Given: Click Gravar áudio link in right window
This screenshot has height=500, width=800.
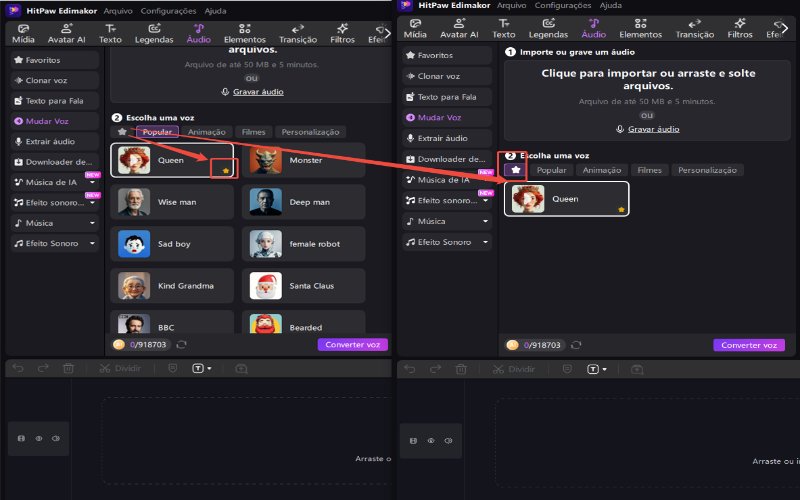Looking at the screenshot, I should point(650,129).
